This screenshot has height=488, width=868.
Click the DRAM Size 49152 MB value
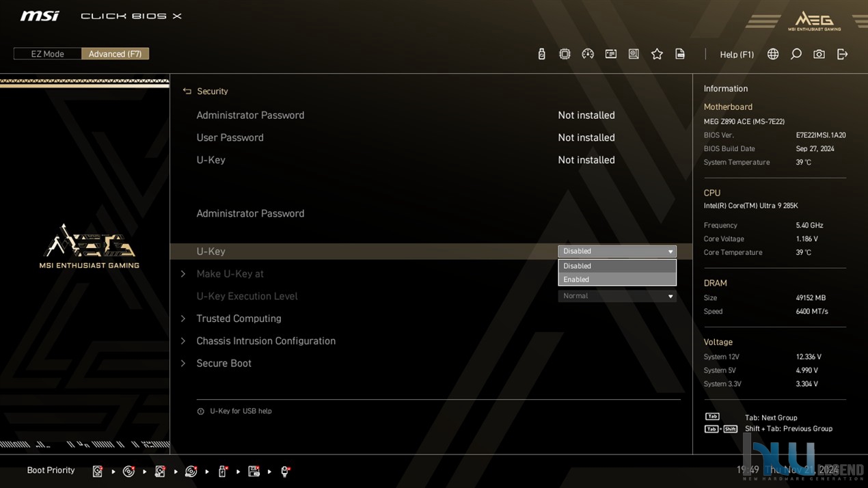(x=811, y=298)
